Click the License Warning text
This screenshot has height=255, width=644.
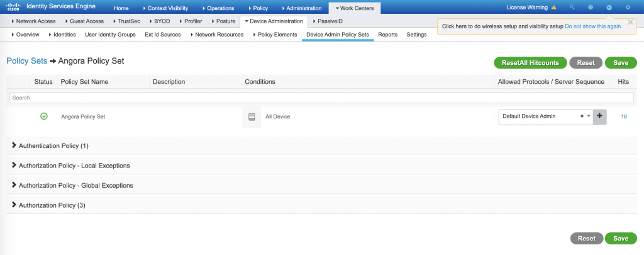tap(528, 8)
